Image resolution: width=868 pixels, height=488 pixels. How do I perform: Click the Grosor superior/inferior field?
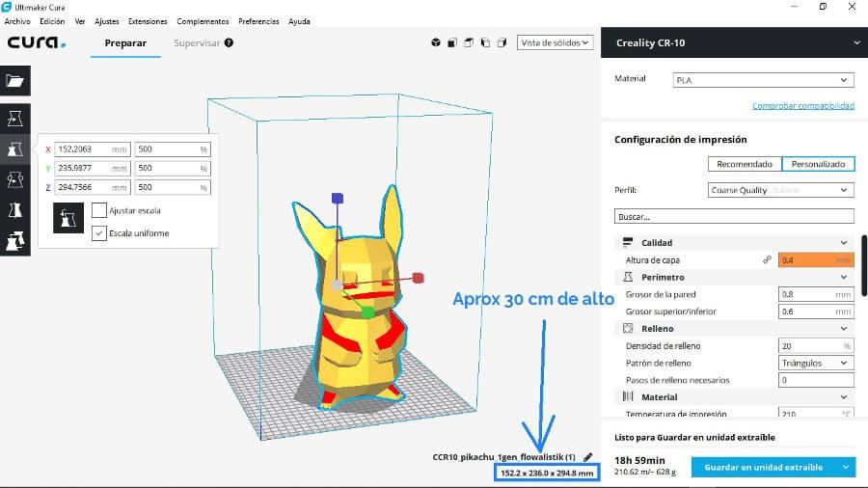pos(816,312)
